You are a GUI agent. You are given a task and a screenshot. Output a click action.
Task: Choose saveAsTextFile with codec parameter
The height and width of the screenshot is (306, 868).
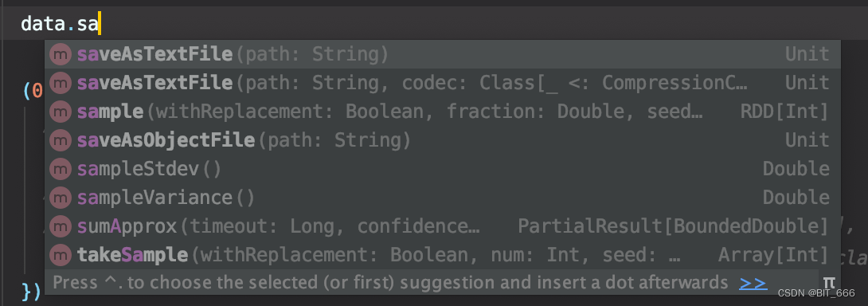tap(442, 83)
